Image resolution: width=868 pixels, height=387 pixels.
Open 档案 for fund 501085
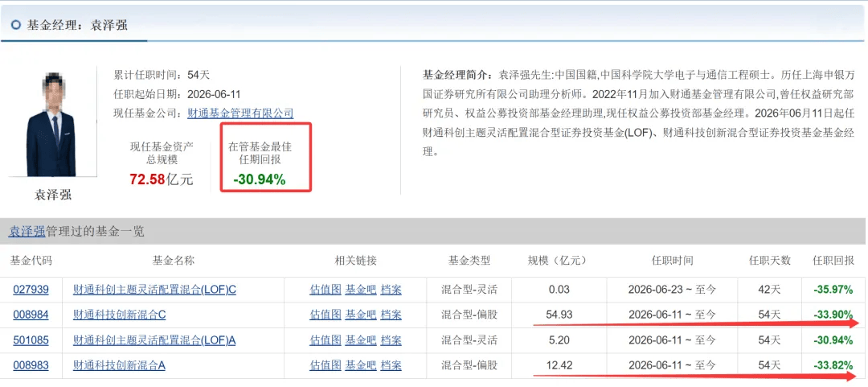click(391, 340)
